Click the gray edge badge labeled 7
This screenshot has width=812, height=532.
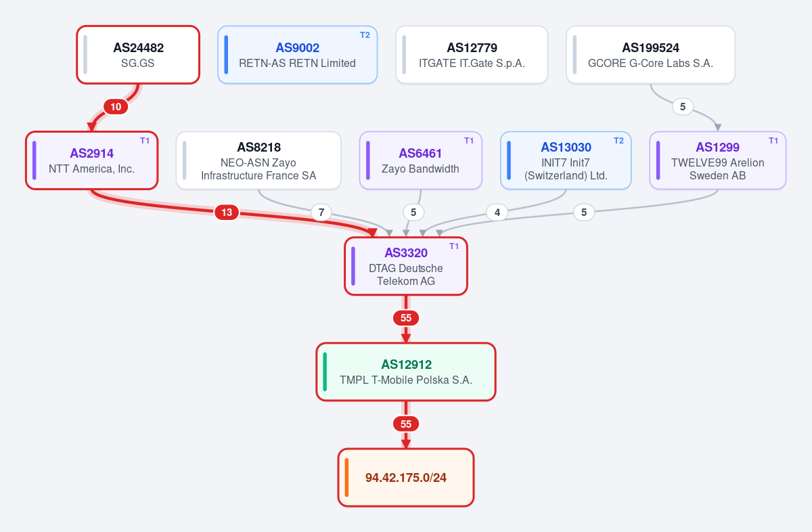(321, 213)
